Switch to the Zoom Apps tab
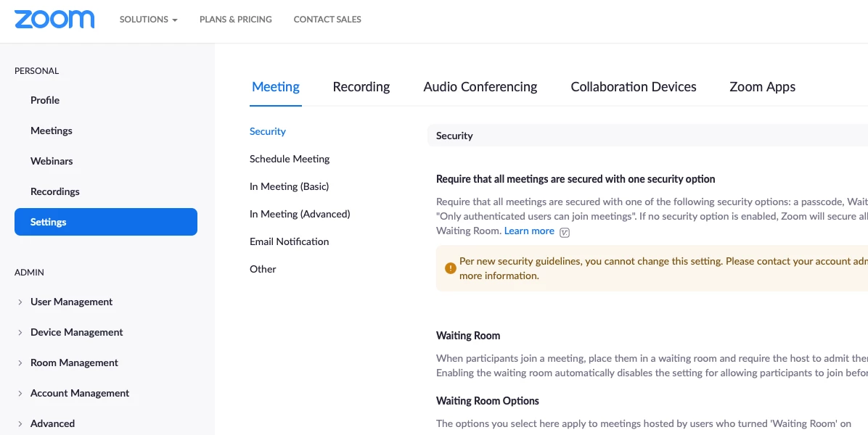868x435 pixels. click(762, 87)
